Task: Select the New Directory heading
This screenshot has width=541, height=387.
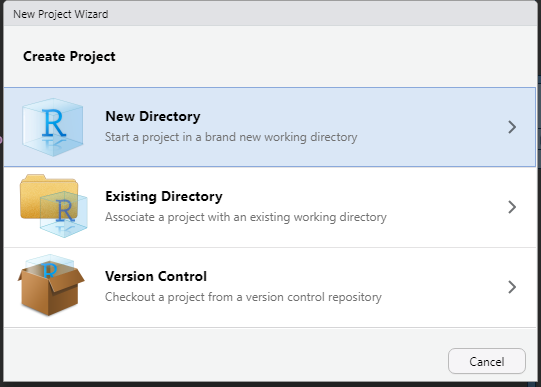Action: pyautogui.click(x=153, y=117)
